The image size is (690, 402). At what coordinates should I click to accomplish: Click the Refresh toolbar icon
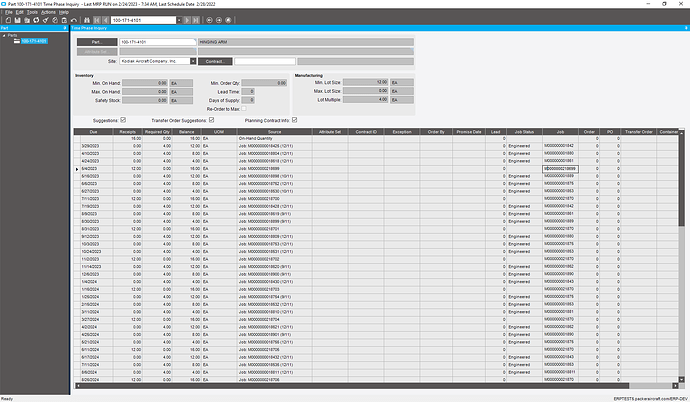pos(36,20)
